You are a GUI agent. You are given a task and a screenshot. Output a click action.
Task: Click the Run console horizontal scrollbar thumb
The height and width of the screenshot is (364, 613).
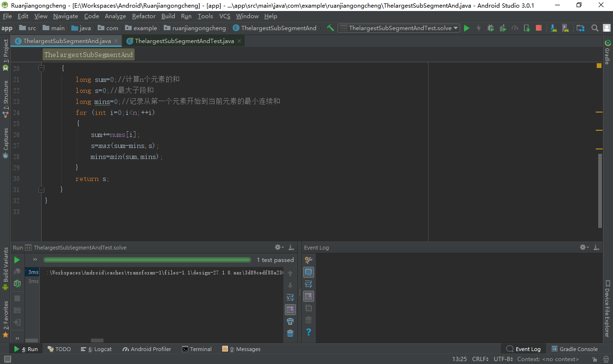(x=97, y=341)
